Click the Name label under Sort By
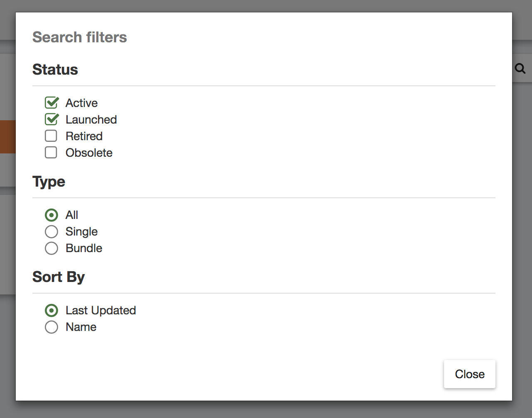Screen dimensions: 532x418 [81, 327]
